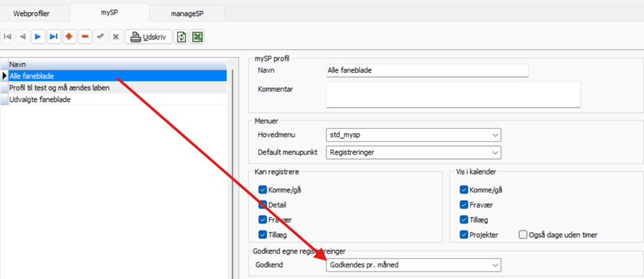This screenshot has height=279, width=644.
Task: Go to the next record arrow
Action: click(x=38, y=37)
